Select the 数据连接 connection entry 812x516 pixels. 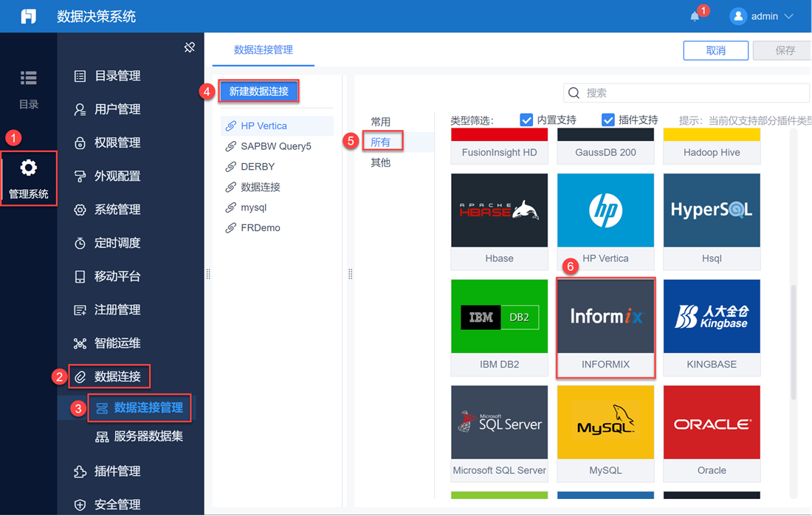click(x=277, y=187)
